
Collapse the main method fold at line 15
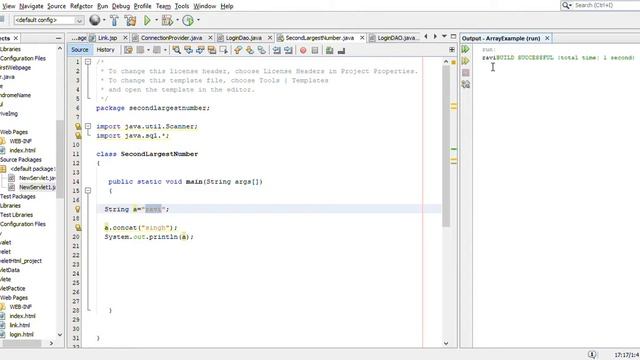[x=88, y=191]
